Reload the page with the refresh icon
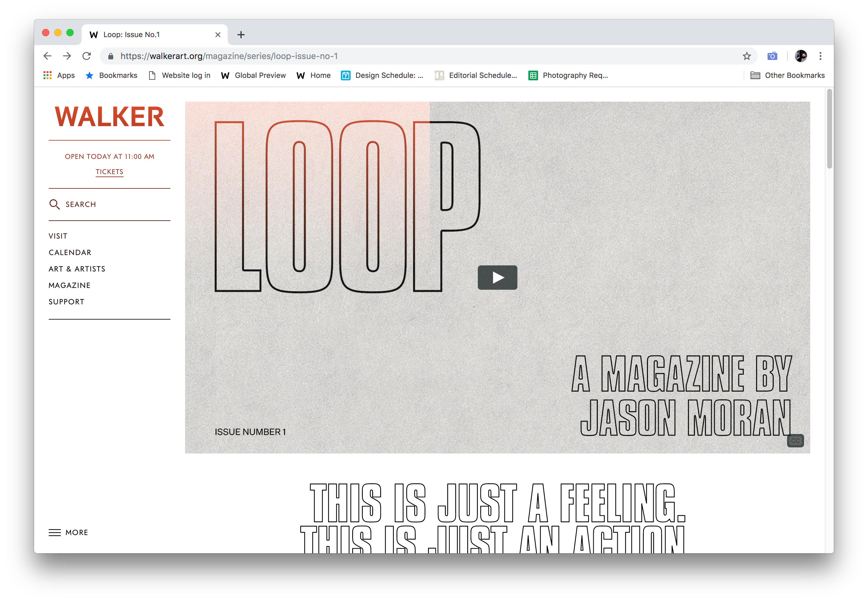868x602 pixels. tap(87, 56)
